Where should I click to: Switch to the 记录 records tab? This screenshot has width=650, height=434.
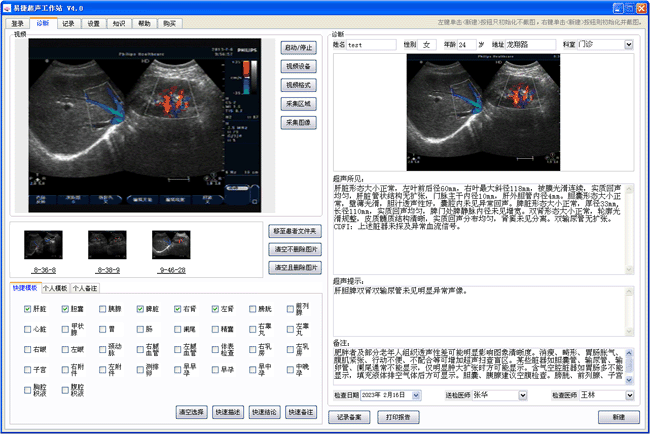68,21
